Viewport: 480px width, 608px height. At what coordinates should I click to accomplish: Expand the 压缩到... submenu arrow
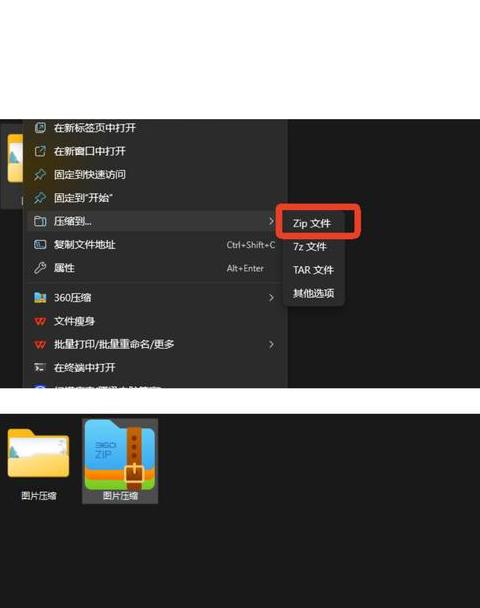click(271, 221)
